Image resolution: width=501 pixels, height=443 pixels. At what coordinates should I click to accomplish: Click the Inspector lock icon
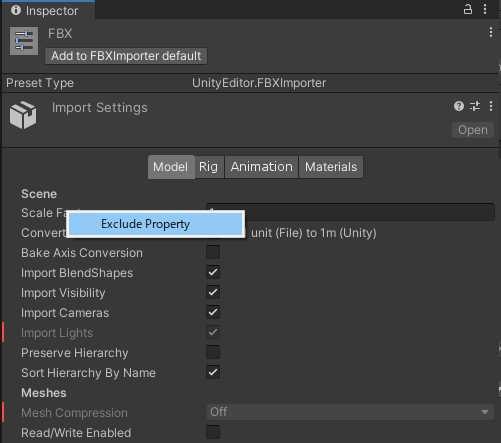pos(468,9)
